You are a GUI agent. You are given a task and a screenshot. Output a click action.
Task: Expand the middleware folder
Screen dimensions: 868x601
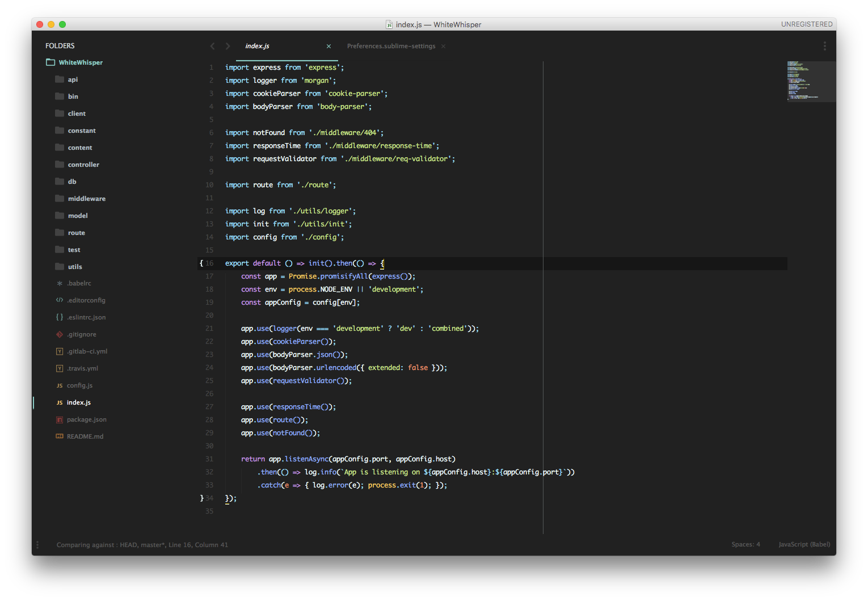point(87,198)
